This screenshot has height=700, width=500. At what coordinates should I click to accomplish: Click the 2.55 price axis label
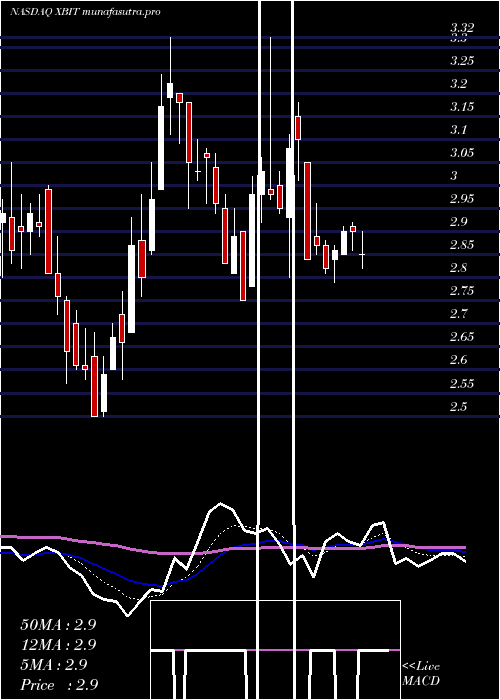click(462, 384)
